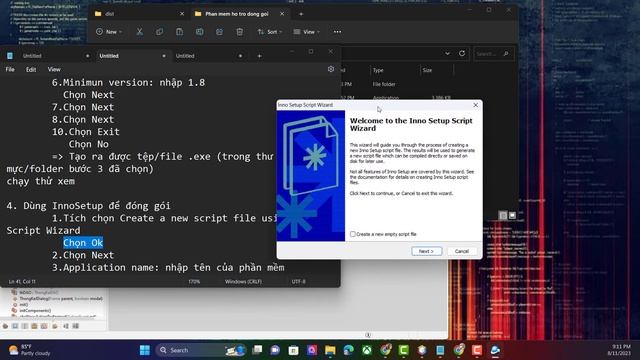
Task: Click the Delete trash icon in File Explorer
Action: point(240,32)
